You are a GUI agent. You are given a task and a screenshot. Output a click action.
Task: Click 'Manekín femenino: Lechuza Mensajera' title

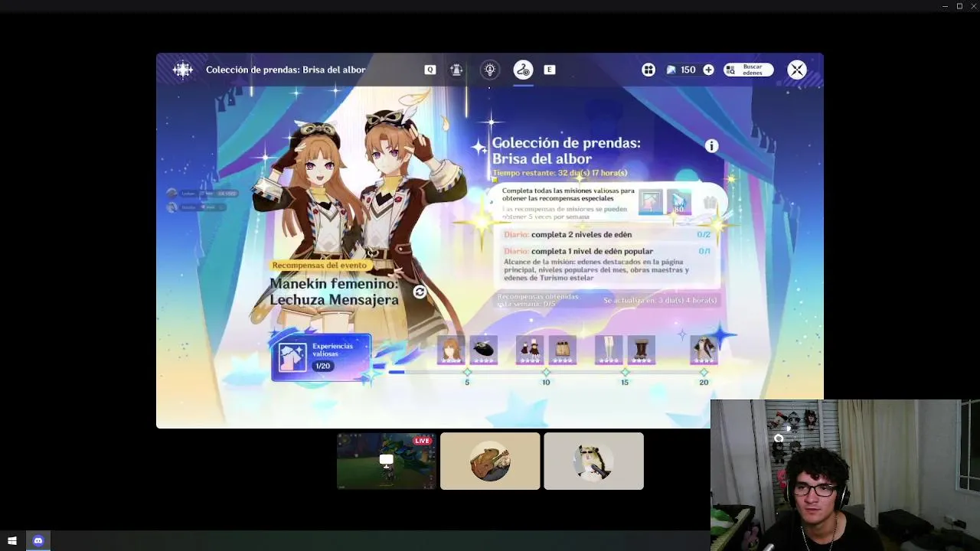tap(334, 292)
